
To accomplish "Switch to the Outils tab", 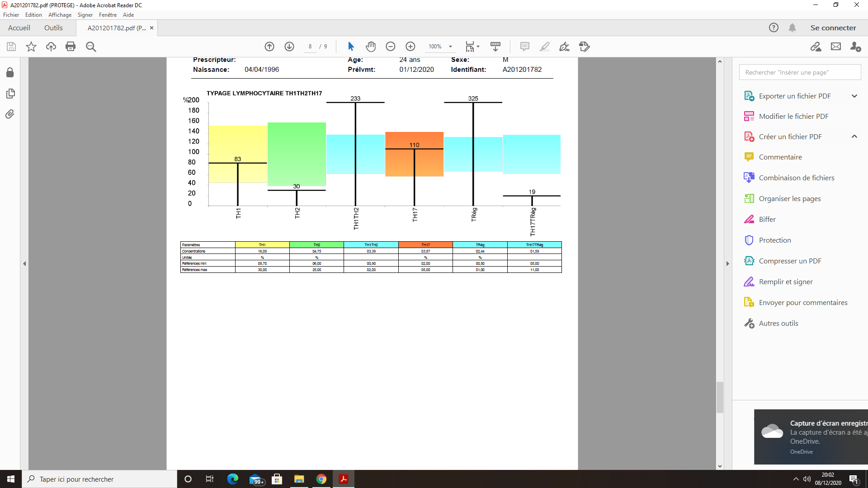I will coord(53,28).
